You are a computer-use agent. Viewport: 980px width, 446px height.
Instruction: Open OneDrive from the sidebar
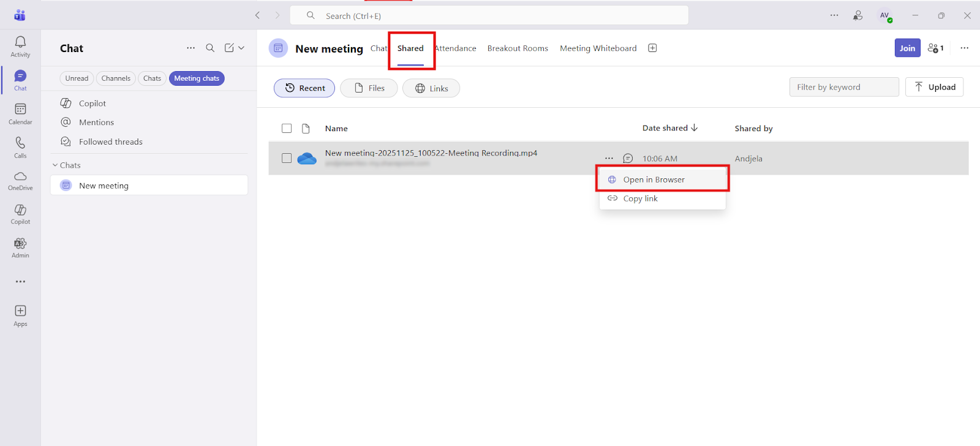pyautogui.click(x=20, y=180)
